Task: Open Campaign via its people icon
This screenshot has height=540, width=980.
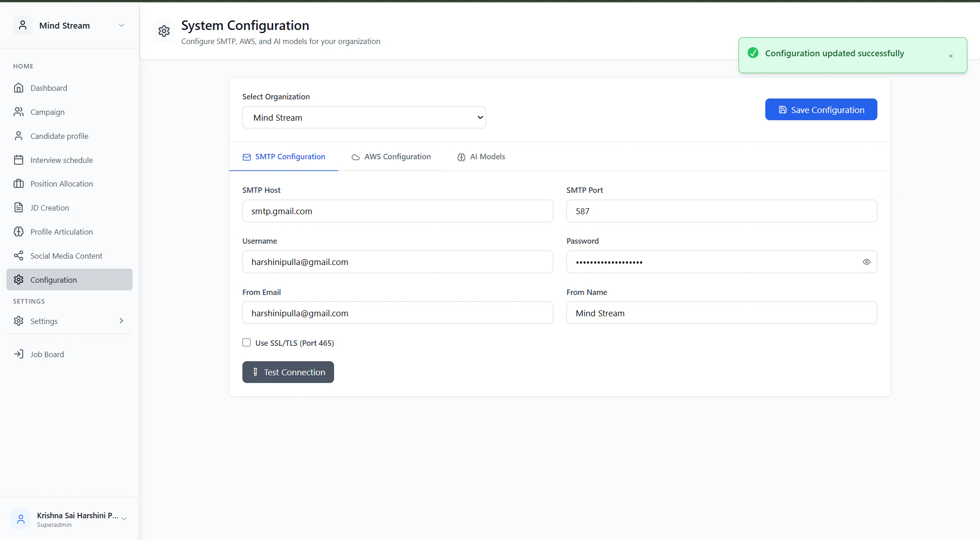Action: click(19, 112)
